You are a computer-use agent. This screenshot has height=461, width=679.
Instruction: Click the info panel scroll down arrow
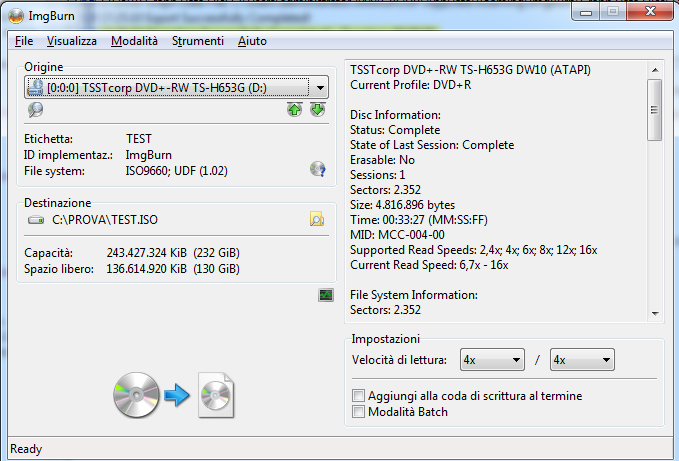(x=655, y=313)
